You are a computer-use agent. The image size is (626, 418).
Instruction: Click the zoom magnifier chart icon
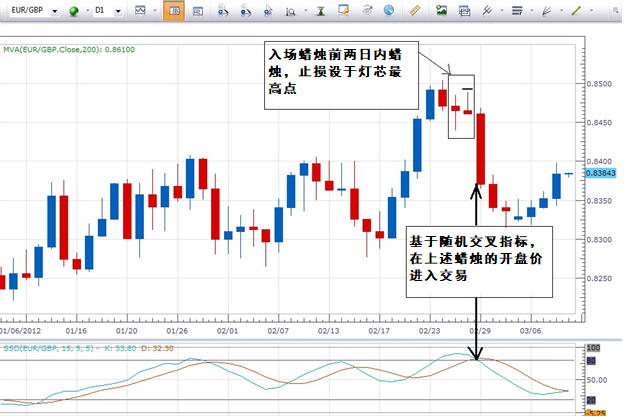[291, 12]
